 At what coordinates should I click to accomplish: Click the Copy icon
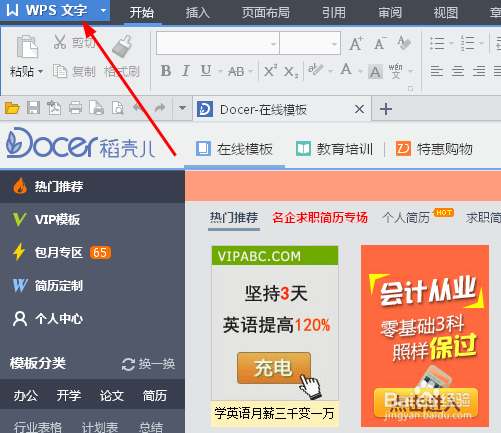tap(60, 71)
